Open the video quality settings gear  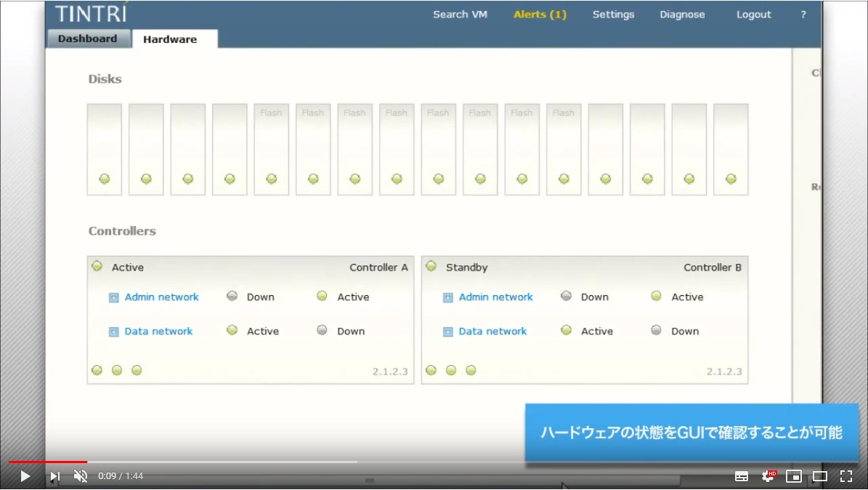point(768,475)
